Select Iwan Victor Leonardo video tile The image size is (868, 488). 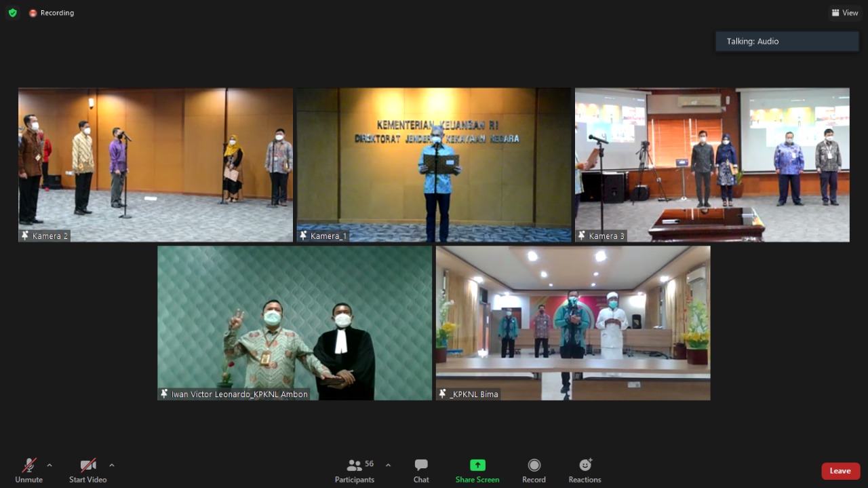point(294,322)
